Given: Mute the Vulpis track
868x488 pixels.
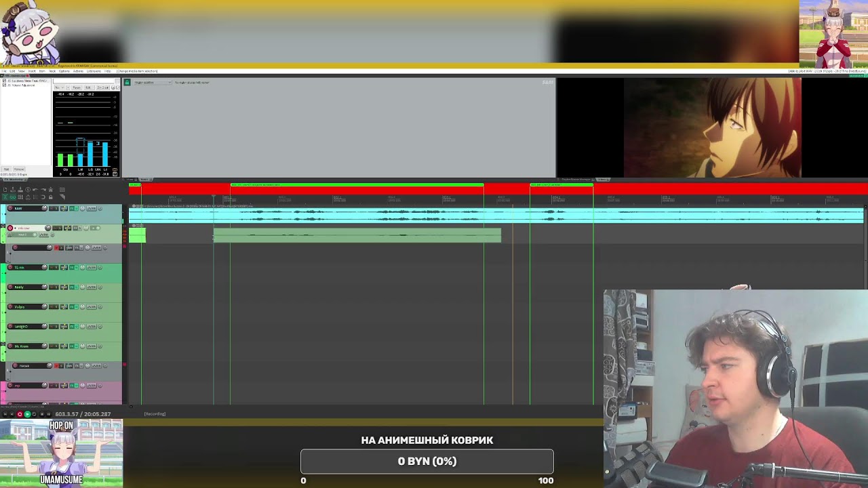Looking at the screenshot, I should coord(53,306).
